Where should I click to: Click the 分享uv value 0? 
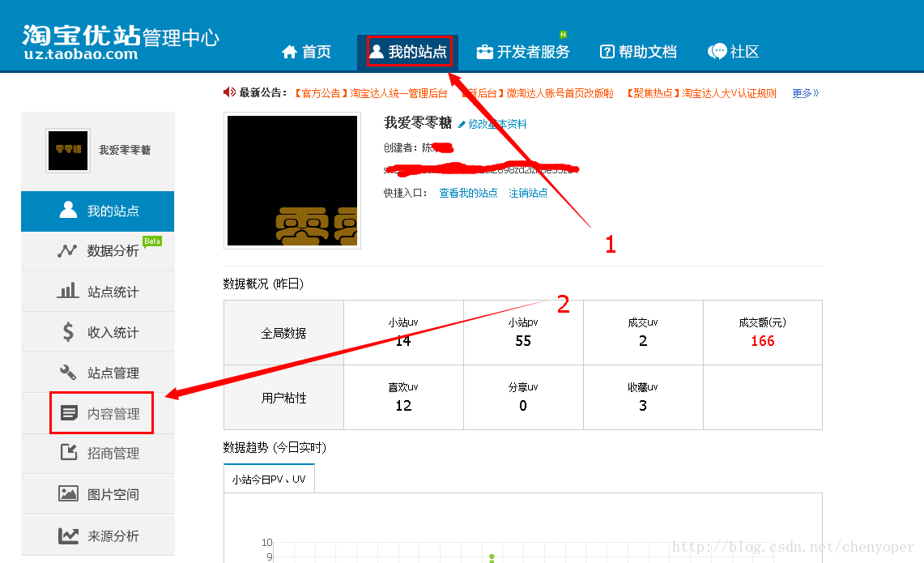click(x=523, y=406)
